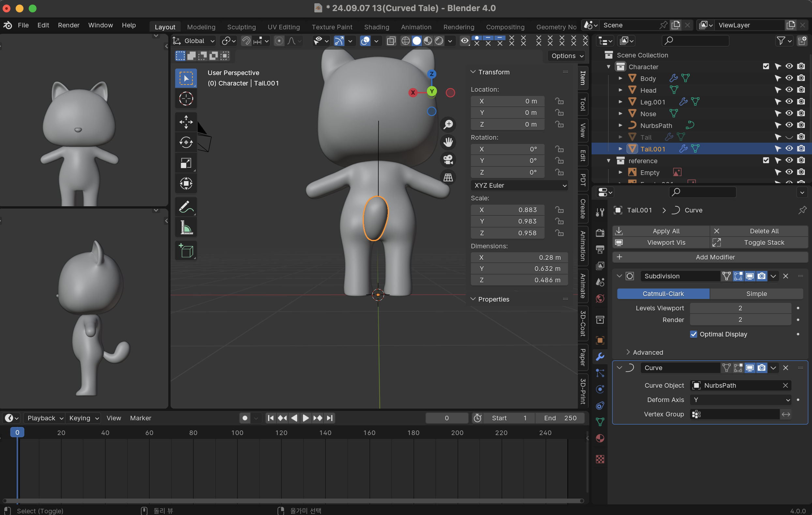
Task: Open the Object Data properties tab
Action: [600, 422]
